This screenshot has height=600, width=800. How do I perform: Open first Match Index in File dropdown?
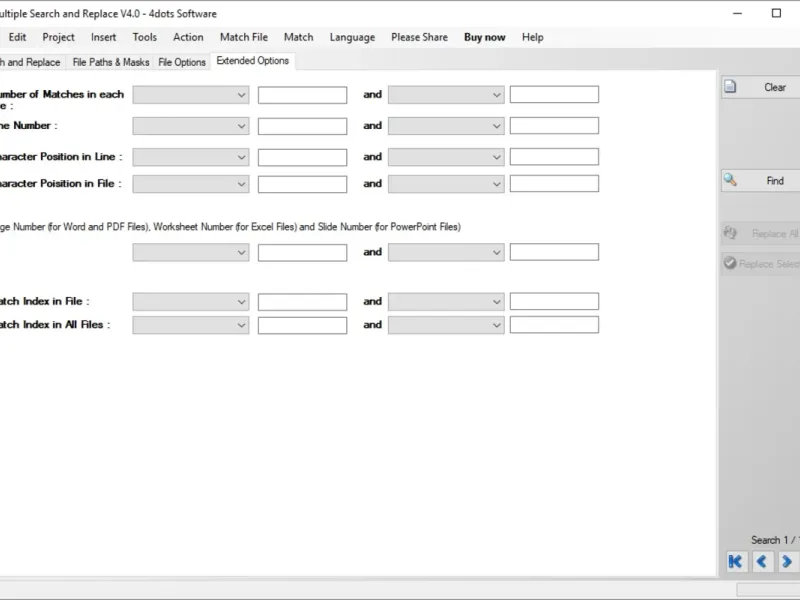pos(191,302)
